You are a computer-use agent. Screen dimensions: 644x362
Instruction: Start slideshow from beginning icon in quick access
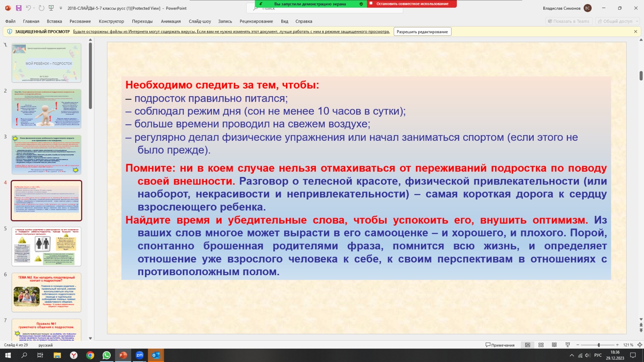(x=51, y=8)
